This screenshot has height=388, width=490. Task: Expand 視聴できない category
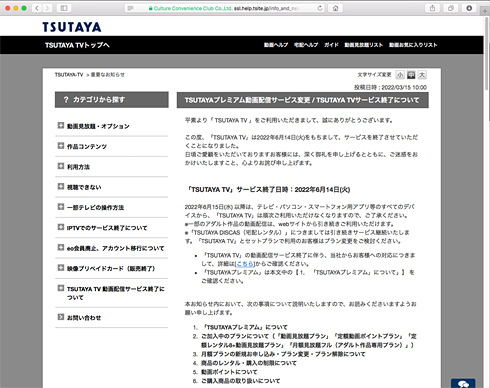pos(112,187)
